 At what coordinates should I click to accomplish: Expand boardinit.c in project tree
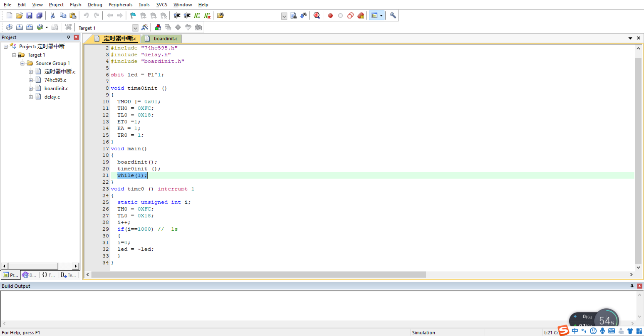[31, 89]
